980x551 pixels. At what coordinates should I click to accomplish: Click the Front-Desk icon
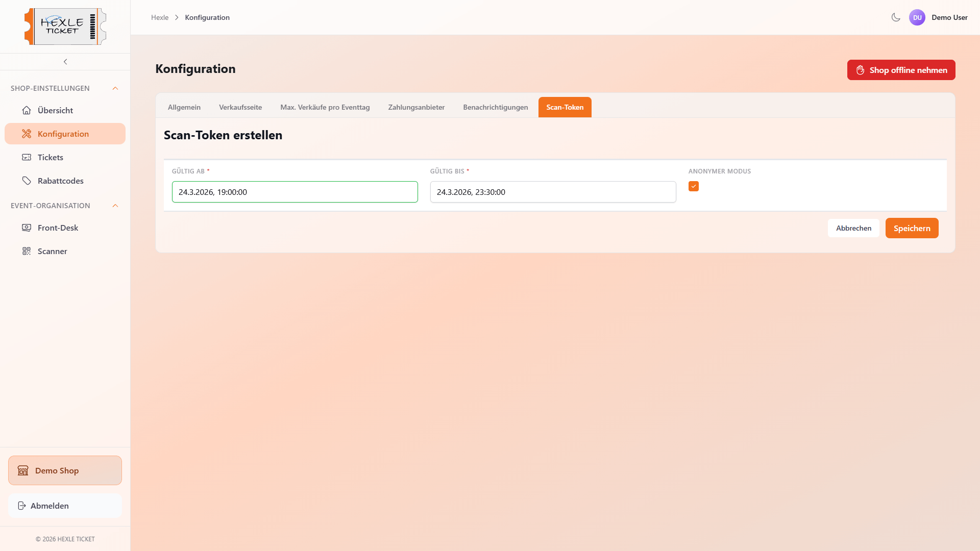point(26,228)
